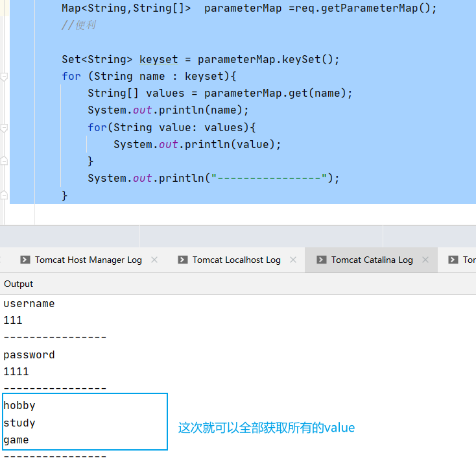Click parameterMap.get(name) in the code
This screenshot has width=476, height=470.
coord(275,93)
